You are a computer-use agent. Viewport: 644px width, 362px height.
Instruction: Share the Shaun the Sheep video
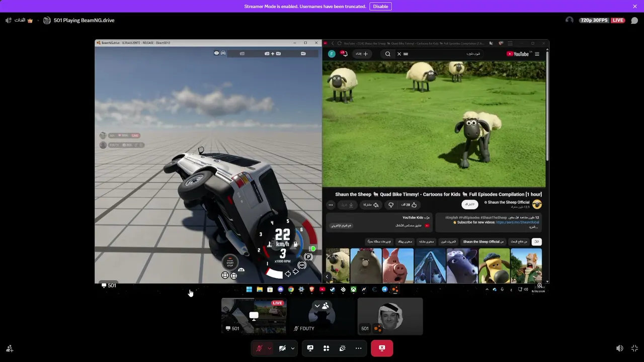[371, 205]
